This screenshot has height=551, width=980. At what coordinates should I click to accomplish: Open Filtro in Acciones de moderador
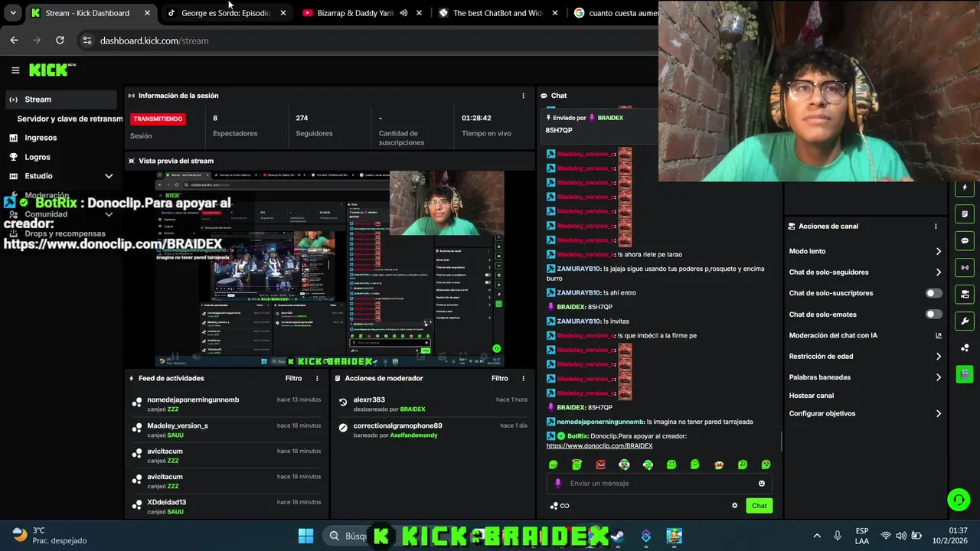click(499, 378)
